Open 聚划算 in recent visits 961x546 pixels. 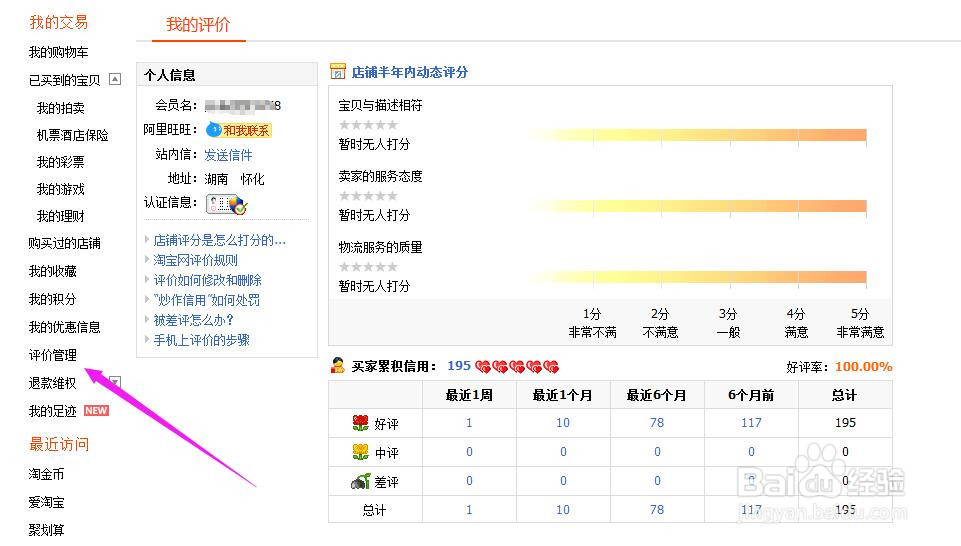(x=46, y=529)
